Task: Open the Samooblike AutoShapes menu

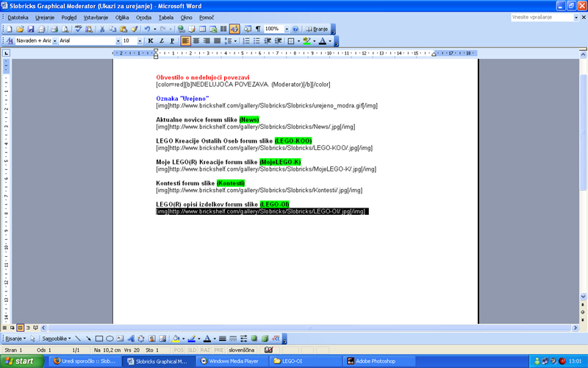Action: [57, 339]
